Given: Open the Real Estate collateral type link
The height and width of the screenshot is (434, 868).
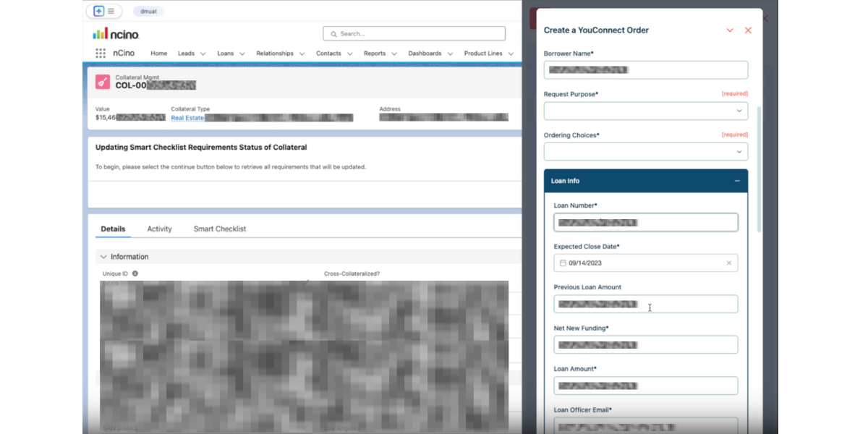Looking at the screenshot, I should pyautogui.click(x=187, y=117).
